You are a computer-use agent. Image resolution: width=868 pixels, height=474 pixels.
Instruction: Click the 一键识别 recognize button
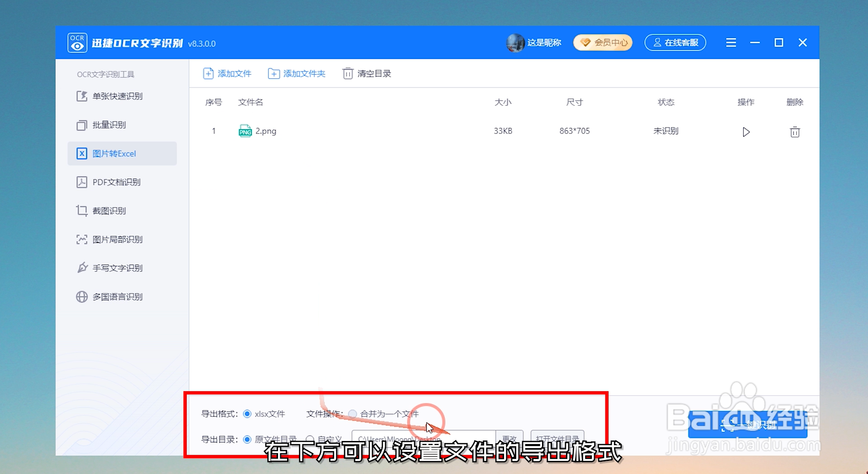747,424
